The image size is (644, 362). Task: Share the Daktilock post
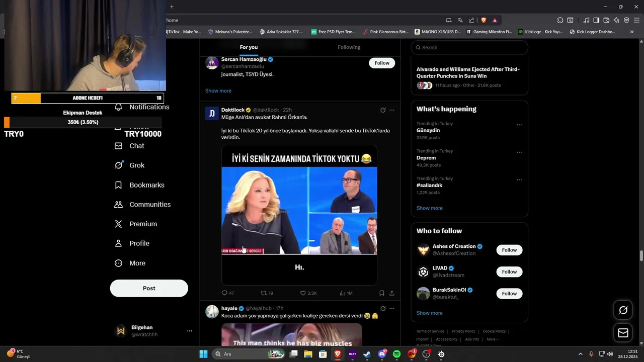392,293
